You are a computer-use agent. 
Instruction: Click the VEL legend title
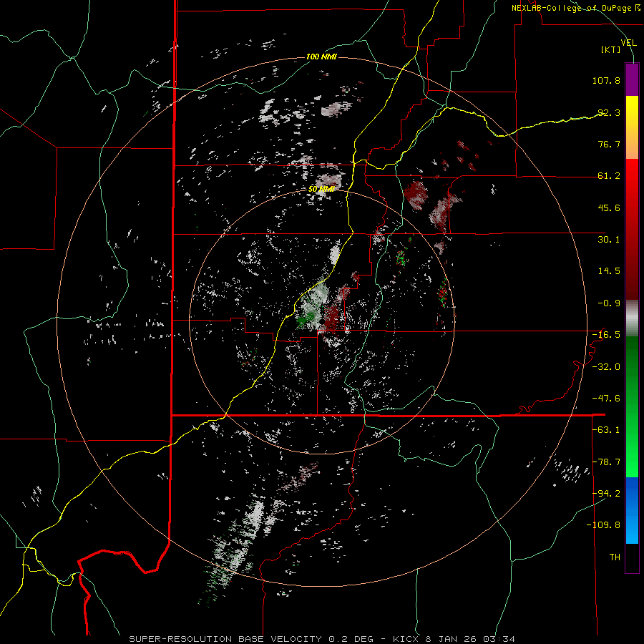click(628, 42)
